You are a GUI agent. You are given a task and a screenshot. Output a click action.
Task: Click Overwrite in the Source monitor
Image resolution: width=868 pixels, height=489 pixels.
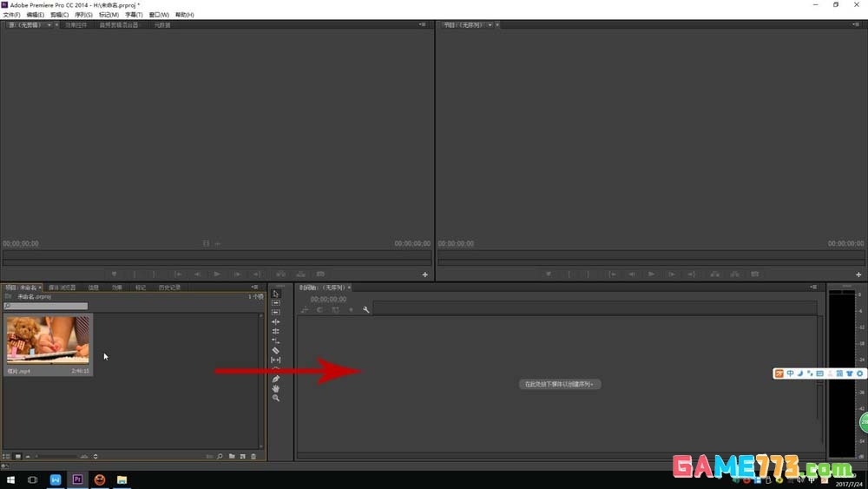300,274
